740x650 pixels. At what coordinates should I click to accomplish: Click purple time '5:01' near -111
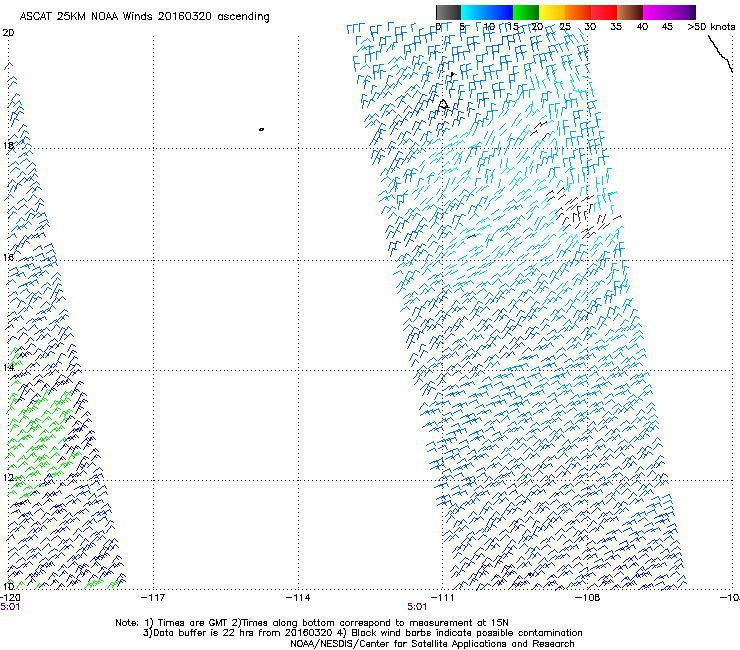417,607
